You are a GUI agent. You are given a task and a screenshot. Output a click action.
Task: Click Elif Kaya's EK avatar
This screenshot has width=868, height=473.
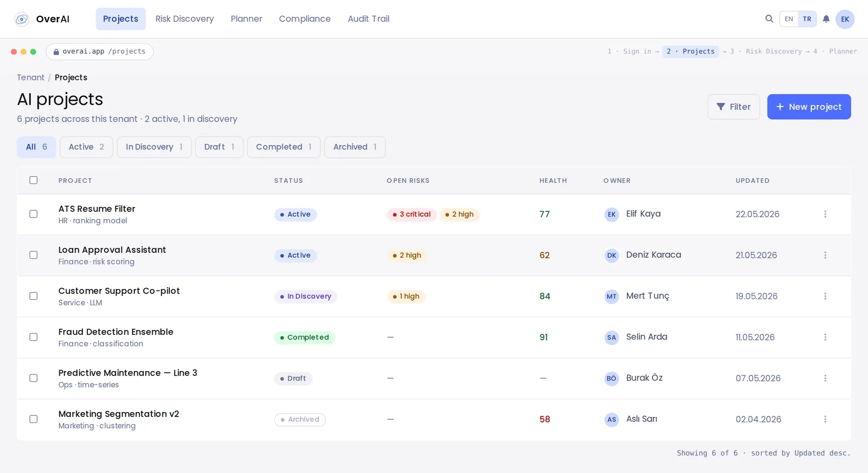tap(611, 214)
